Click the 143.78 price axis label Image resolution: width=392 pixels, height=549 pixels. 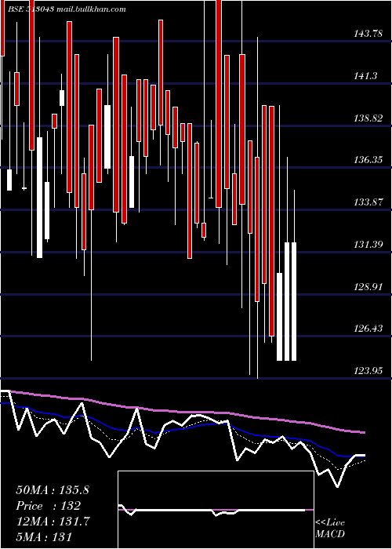pyautogui.click(x=368, y=34)
